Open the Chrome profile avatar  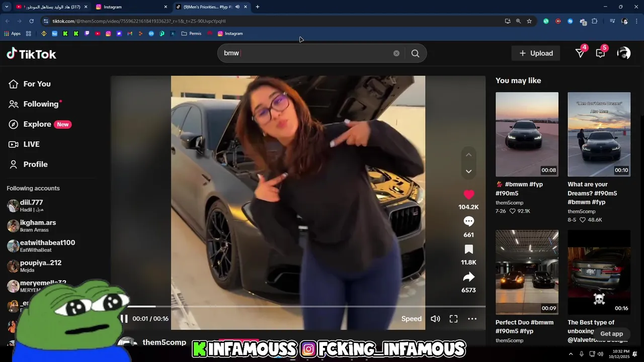(x=624, y=21)
